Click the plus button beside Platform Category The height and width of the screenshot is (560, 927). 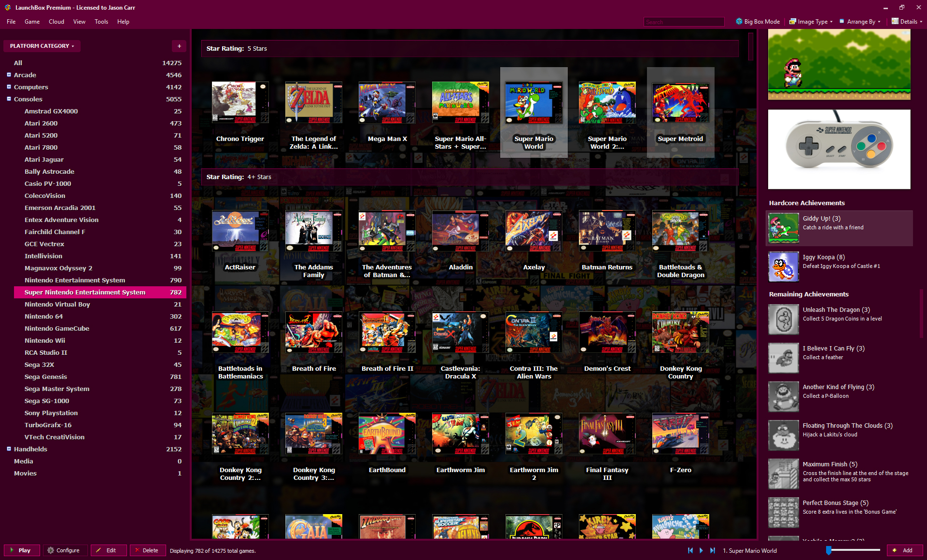click(x=179, y=46)
